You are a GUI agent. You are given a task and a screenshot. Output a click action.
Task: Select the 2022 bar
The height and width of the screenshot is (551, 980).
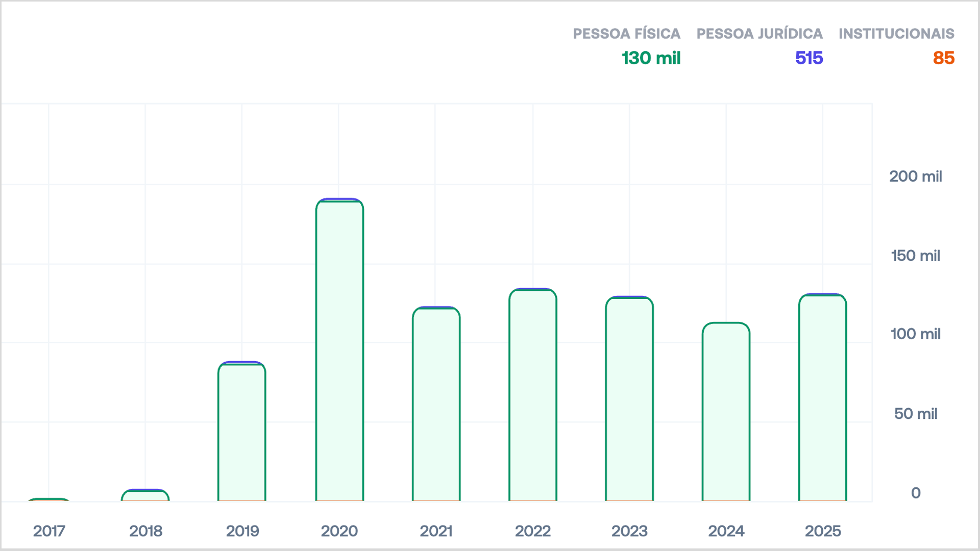click(x=532, y=395)
